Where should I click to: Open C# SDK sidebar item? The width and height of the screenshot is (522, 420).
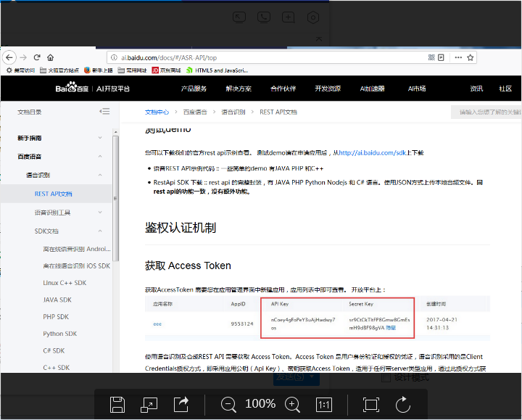[54, 350]
